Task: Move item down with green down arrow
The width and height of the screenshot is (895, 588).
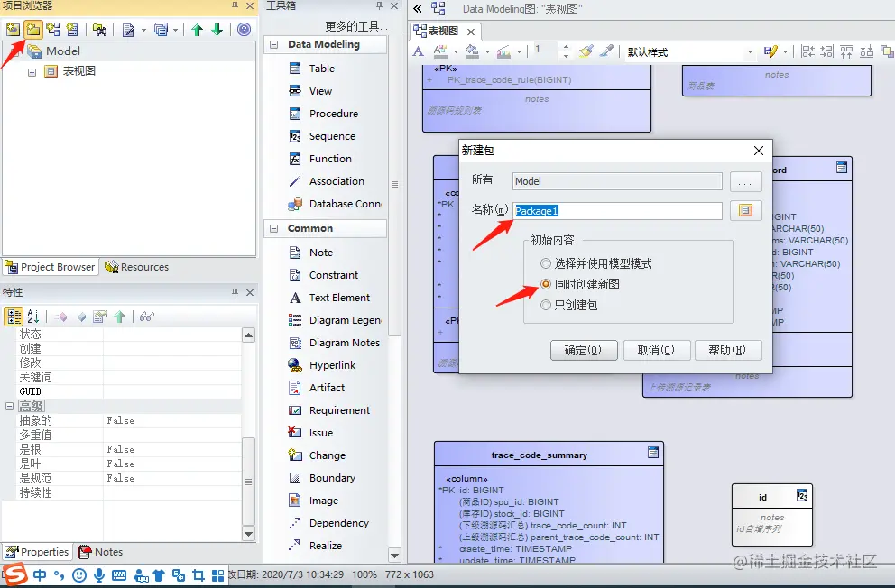Action: 217,29
